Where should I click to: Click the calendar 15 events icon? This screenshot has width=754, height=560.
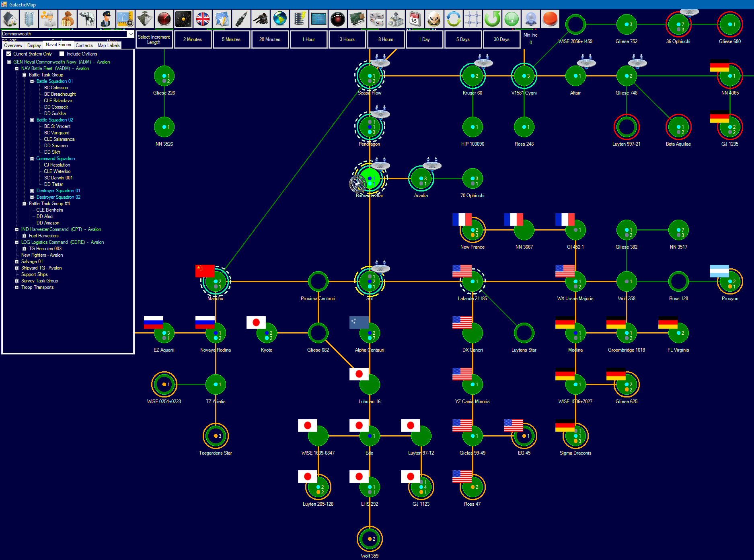tap(415, 19)
